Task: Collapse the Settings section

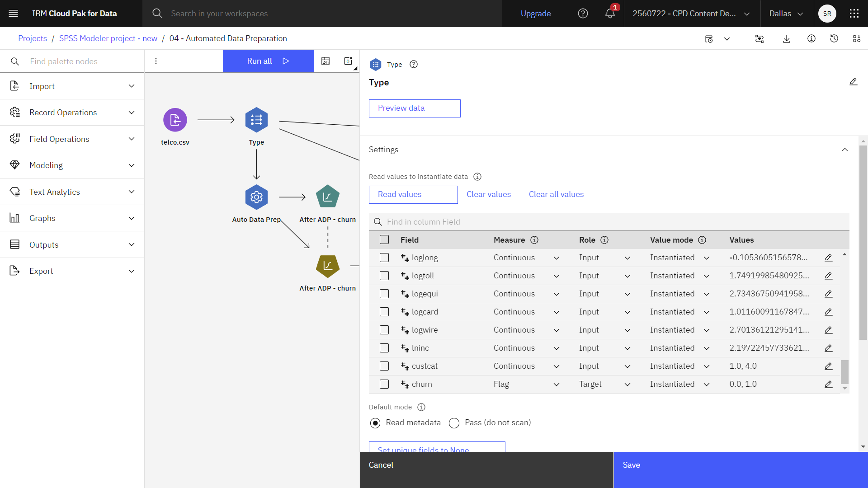Action: [845, 150]
